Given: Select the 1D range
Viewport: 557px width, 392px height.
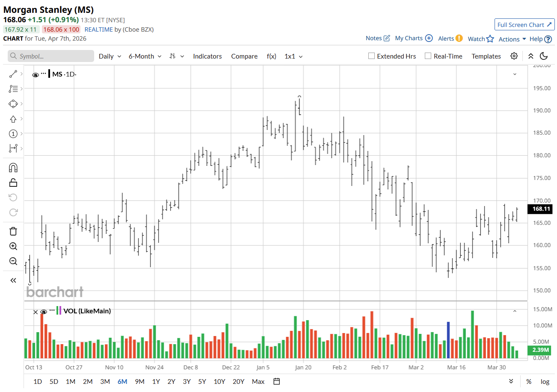Looking at the screenshot, I should point(38,381).
